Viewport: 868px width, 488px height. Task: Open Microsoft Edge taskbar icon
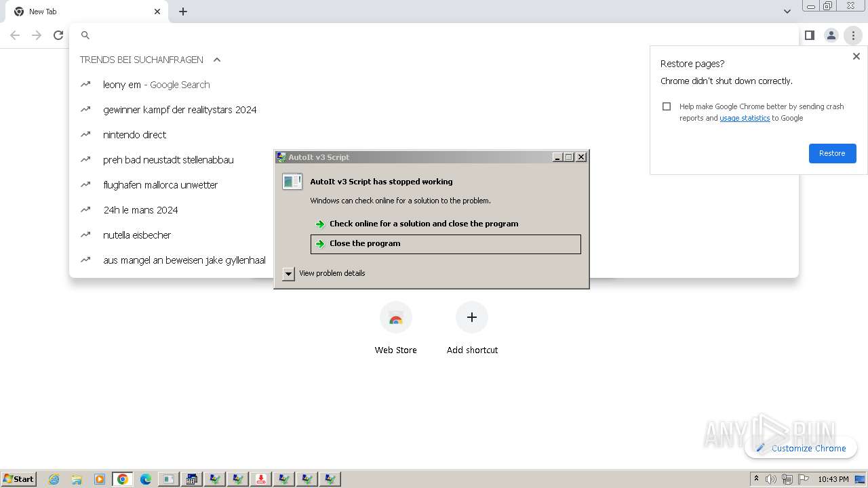pyautogui.click(x=146, y=479)
